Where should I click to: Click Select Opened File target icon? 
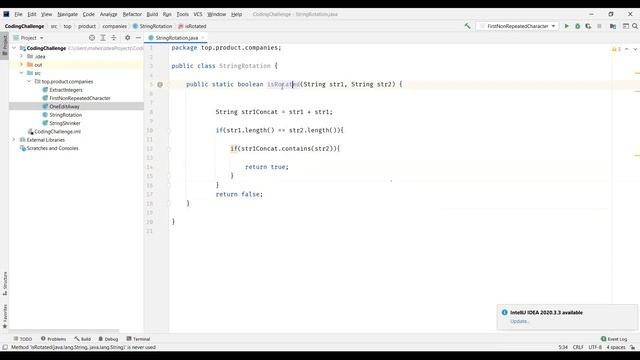point(92,38)
